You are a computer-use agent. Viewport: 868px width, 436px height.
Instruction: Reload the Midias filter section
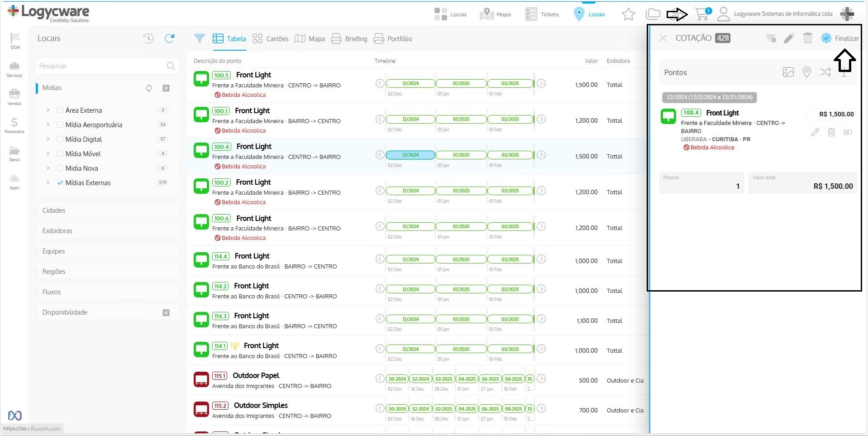click(149, 88)
